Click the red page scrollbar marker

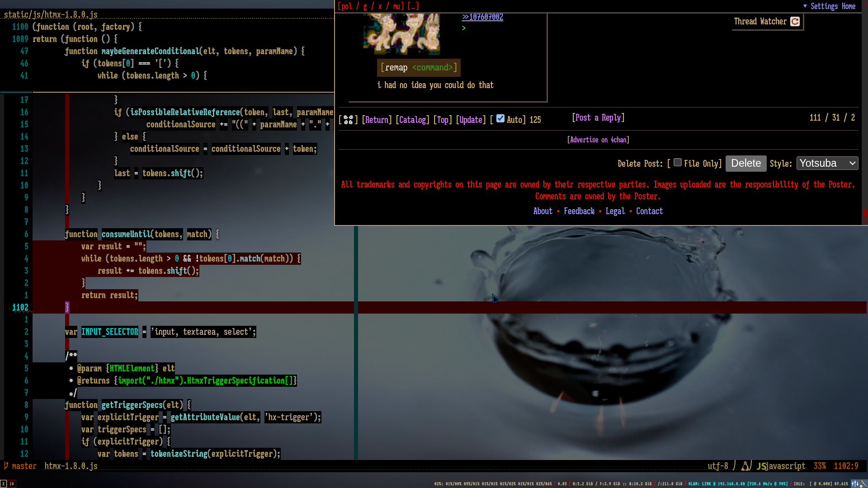tap(864, 213)
